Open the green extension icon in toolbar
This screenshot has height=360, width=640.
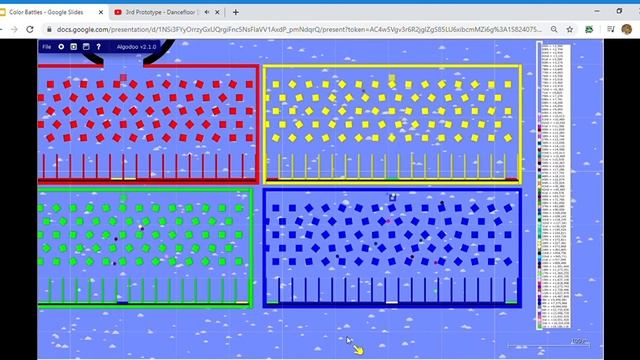(x=589, y=29)
